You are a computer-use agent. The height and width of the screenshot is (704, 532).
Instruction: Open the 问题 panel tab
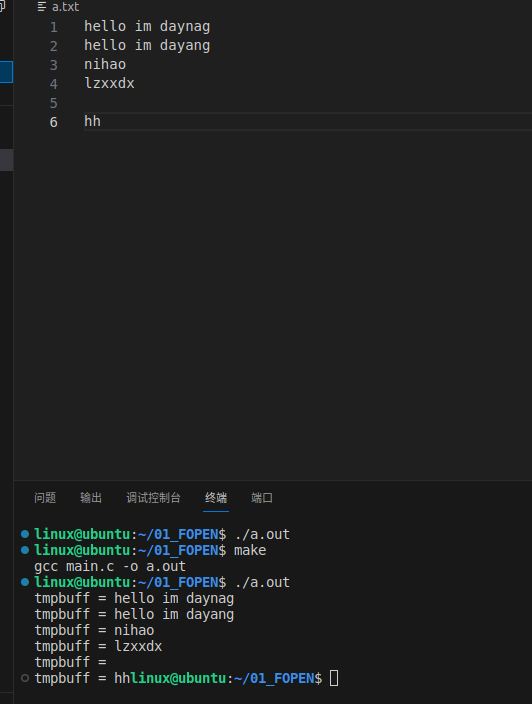pos(45,497)
